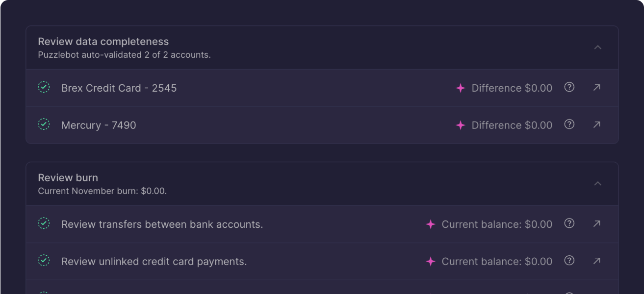Toggle unlinked credit card payments check mark
This screenshot has width=644, height=294.
pos(44,261)
